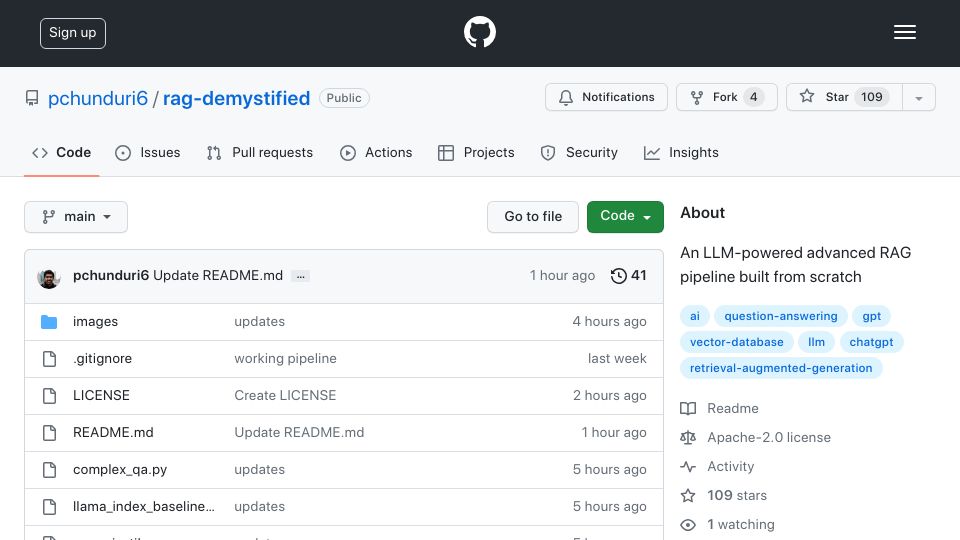Star the repository with the Star button
This screenshot has height=540, width=960.
(x=844, y=97)
